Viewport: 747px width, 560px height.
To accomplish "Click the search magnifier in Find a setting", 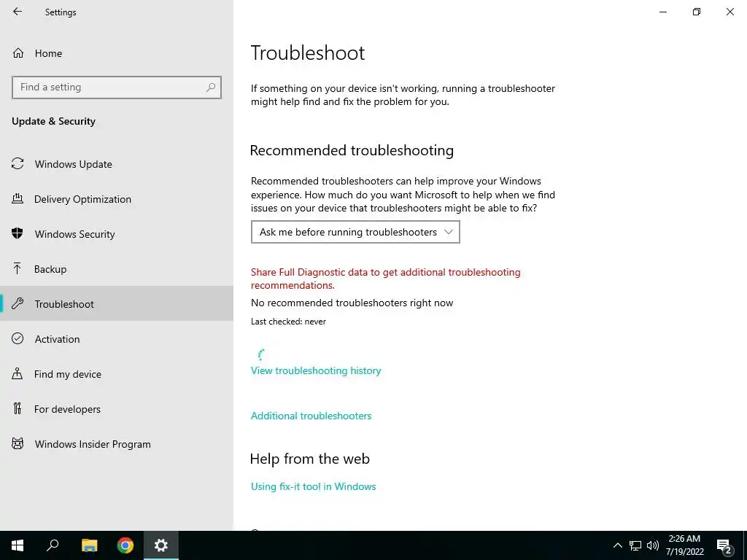I will point(211,87).
